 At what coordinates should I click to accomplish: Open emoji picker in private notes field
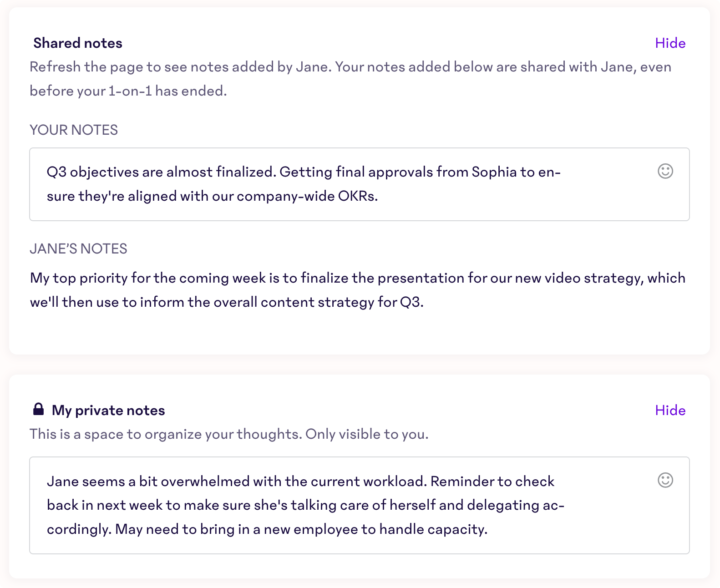point(665,480)
